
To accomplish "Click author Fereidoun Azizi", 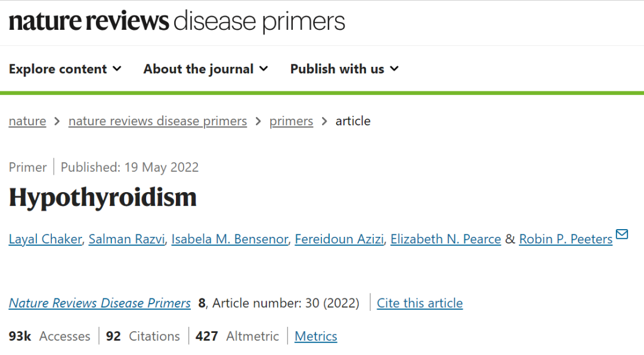I will 339,239.
